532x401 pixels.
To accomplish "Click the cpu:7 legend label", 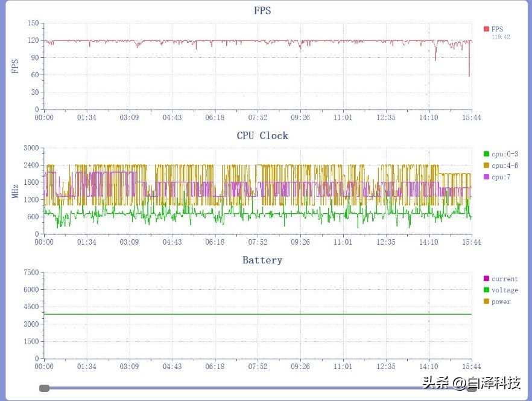I will 501,177.
